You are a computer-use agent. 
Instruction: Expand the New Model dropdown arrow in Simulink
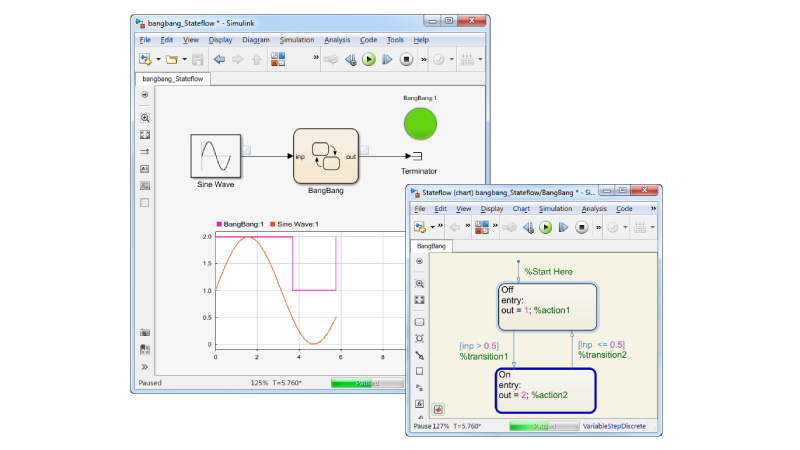coord(156,59)
